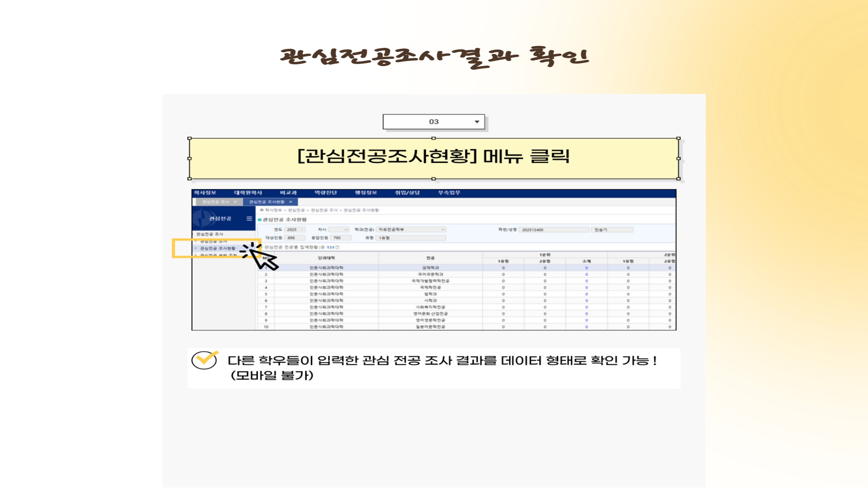The image size is (868, 488).
Task: Click the home icon in the breadcrumb
Action: [x=261, y=210]
